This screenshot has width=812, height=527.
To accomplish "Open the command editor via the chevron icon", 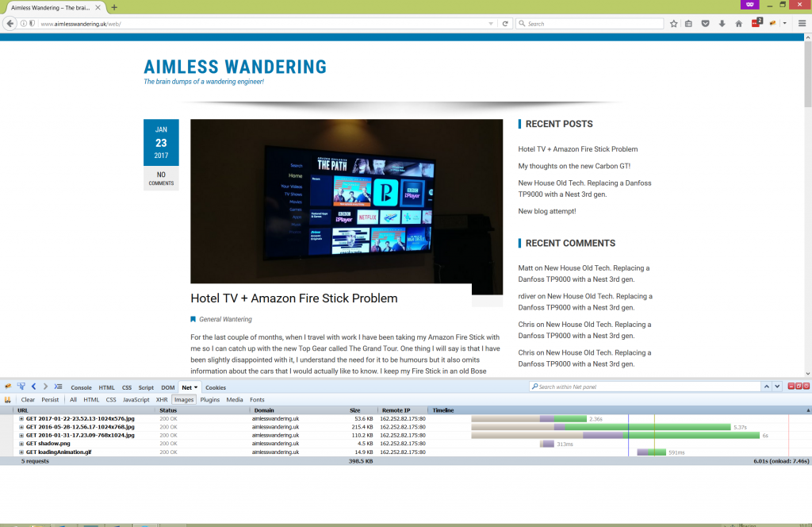I will (57, 387).
